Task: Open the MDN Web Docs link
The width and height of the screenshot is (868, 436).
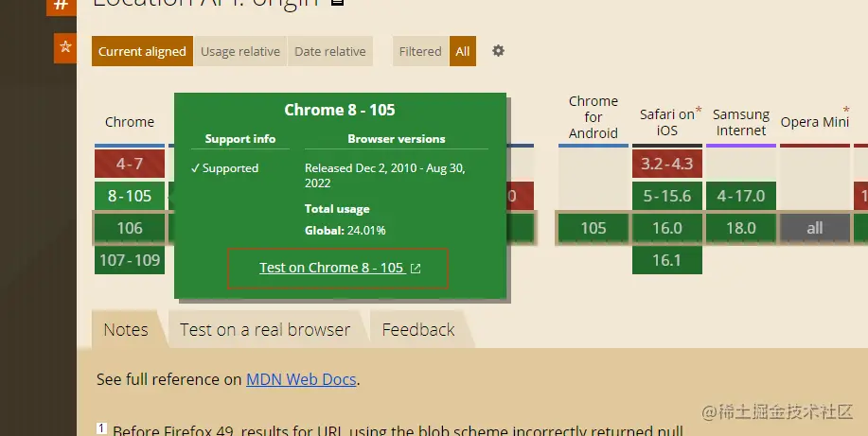Action: click(301, 379)
